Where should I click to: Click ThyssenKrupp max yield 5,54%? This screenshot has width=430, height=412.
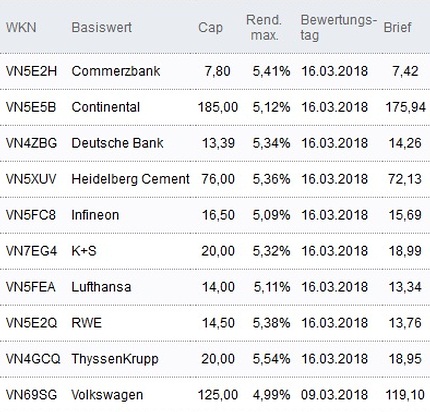(x=271, y=359)
